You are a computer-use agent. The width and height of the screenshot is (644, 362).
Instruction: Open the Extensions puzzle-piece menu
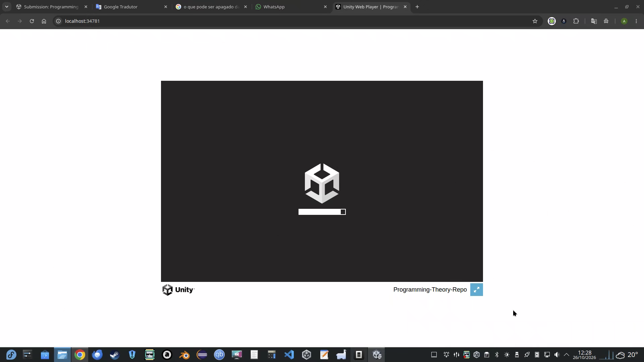576,21
